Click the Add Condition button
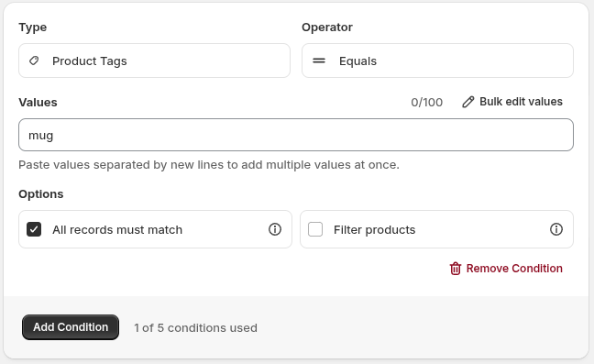 [x=71, y=327]
